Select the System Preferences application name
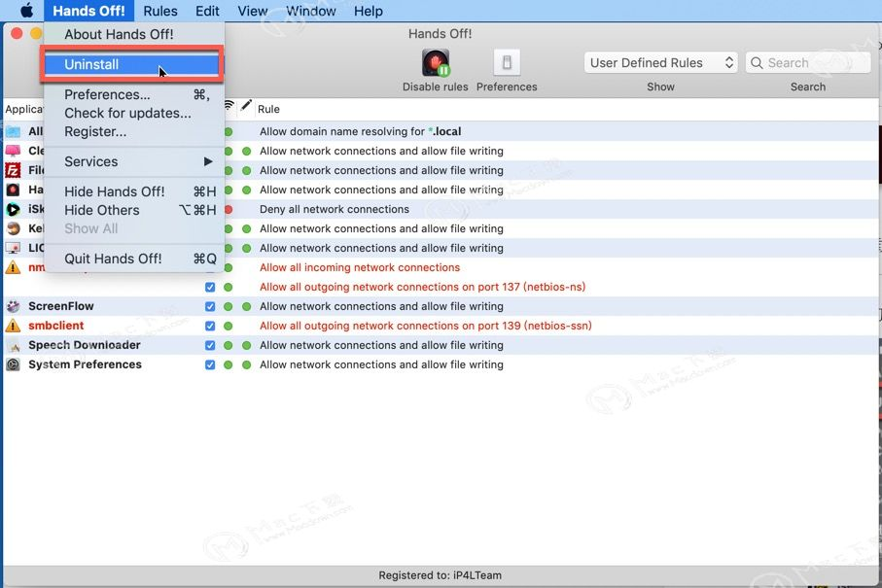 (85, 364)
